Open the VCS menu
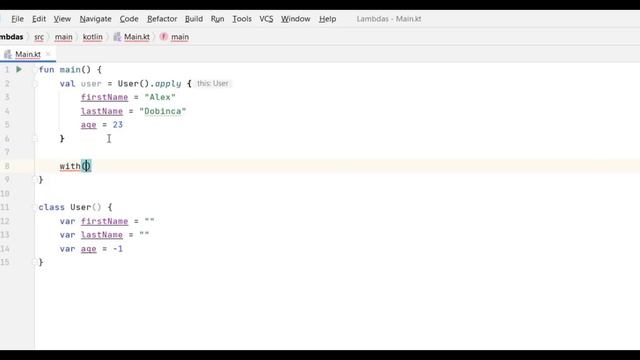 click(266, 19)
